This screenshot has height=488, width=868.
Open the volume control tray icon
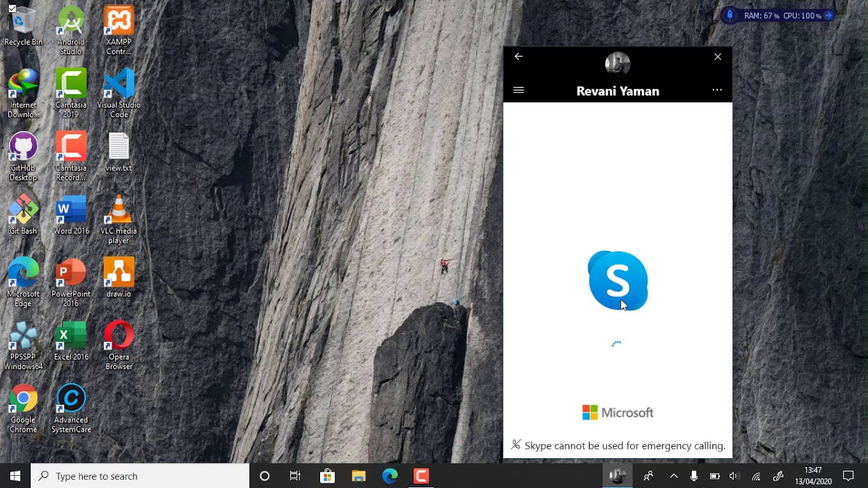pyautogui.click(x=734, y=476)
